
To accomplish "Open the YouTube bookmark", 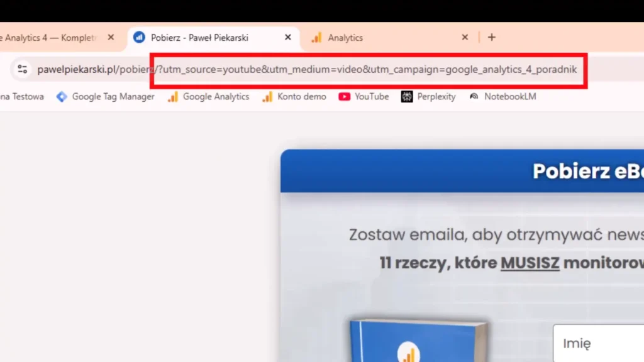I will (364, 97).
